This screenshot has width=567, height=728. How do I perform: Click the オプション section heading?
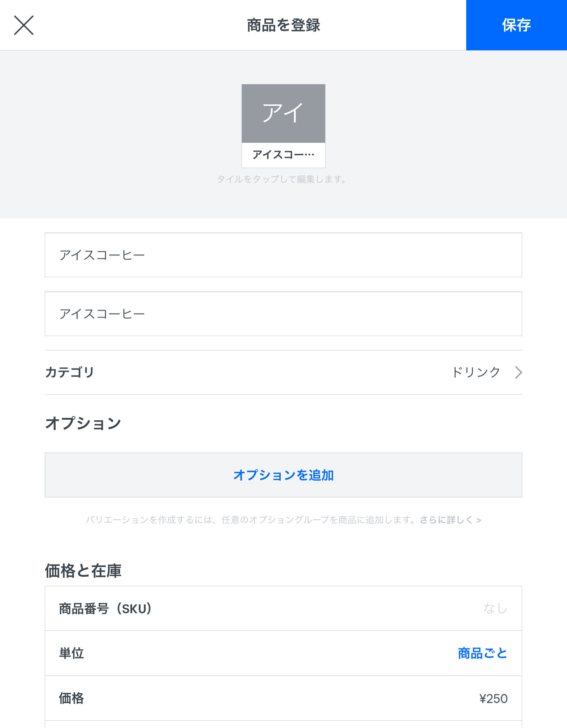click(x=83, y=422)
